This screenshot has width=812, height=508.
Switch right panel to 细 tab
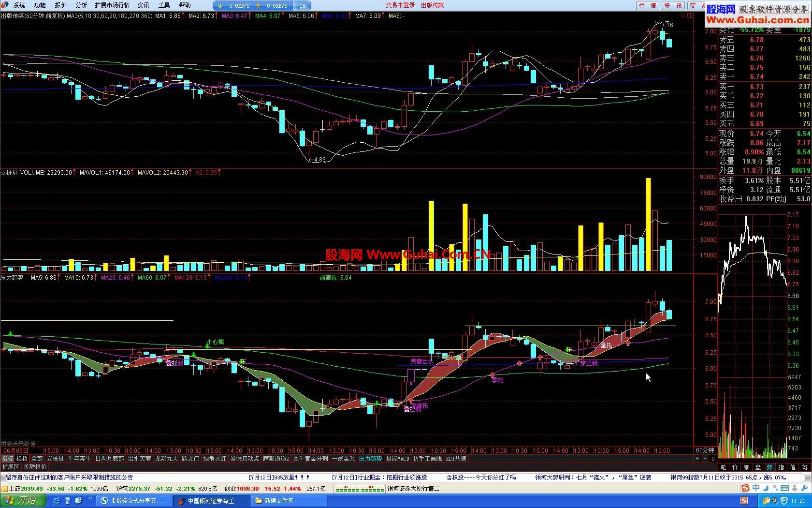click(746, 467)
